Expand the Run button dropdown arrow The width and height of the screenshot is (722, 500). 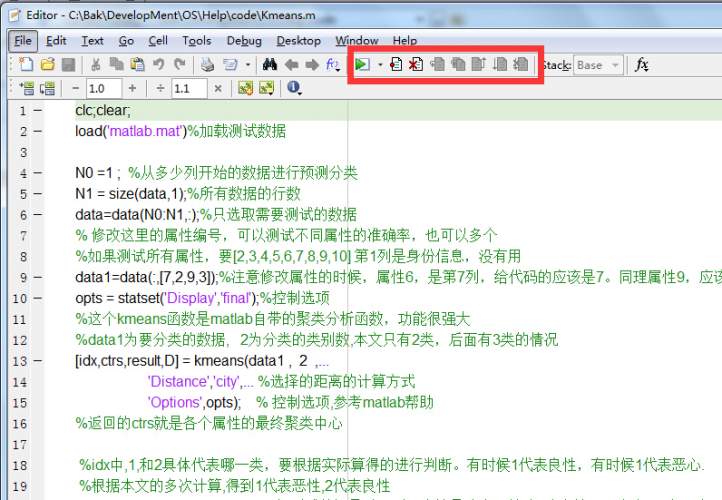(380, 64)
